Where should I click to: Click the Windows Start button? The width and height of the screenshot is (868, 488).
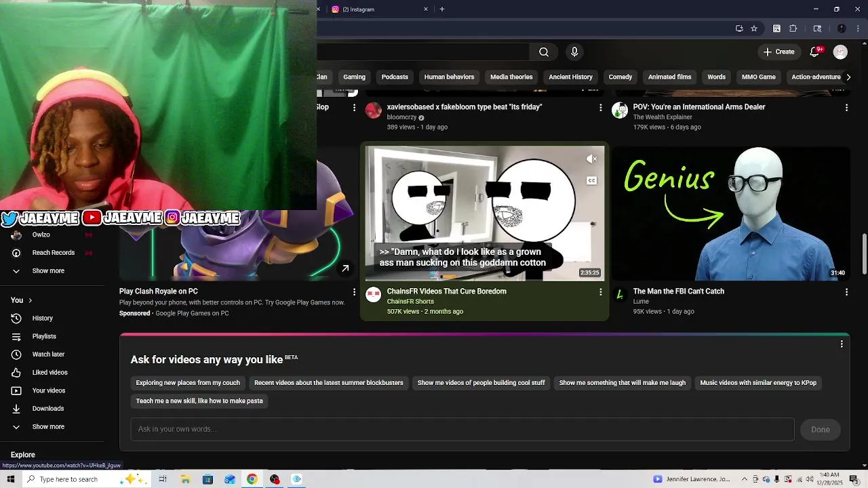pyautogui.click(x=11, y=479)
